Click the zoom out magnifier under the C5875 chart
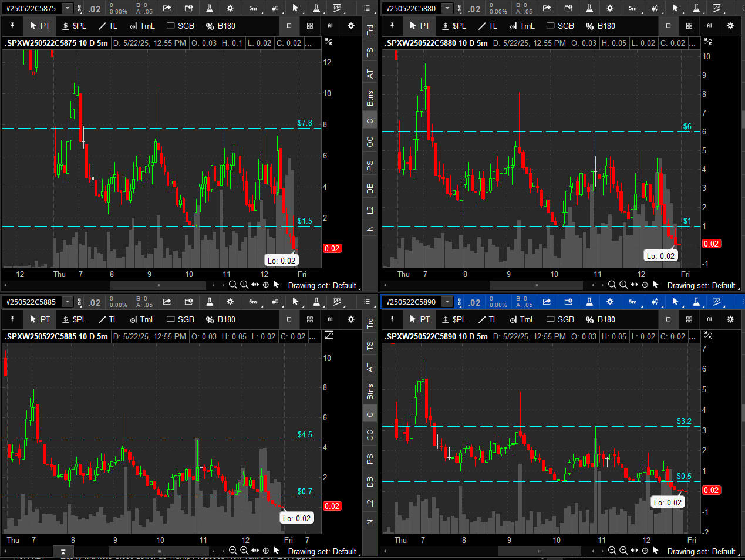 [x=233, y=285]
